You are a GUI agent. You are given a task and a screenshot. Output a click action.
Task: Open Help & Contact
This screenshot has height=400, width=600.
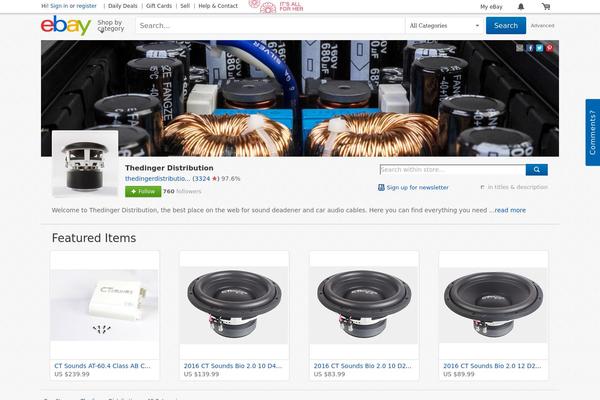click(x=218, y=6)
